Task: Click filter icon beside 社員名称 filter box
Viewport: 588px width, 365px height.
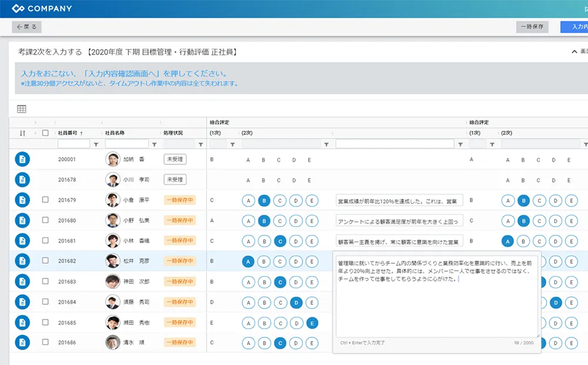Action: (155, 144)
